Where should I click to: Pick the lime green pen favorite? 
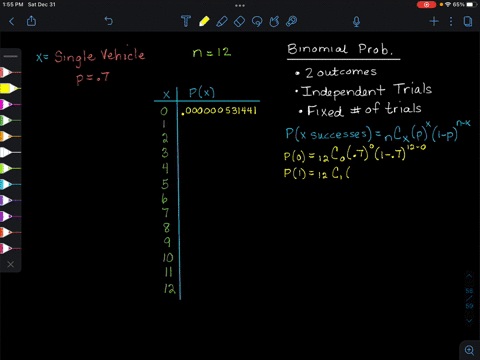[x=10, y=168]
